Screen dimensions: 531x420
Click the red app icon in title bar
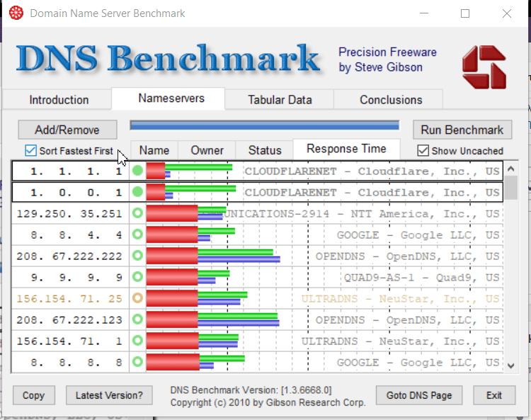coord(16,13)
